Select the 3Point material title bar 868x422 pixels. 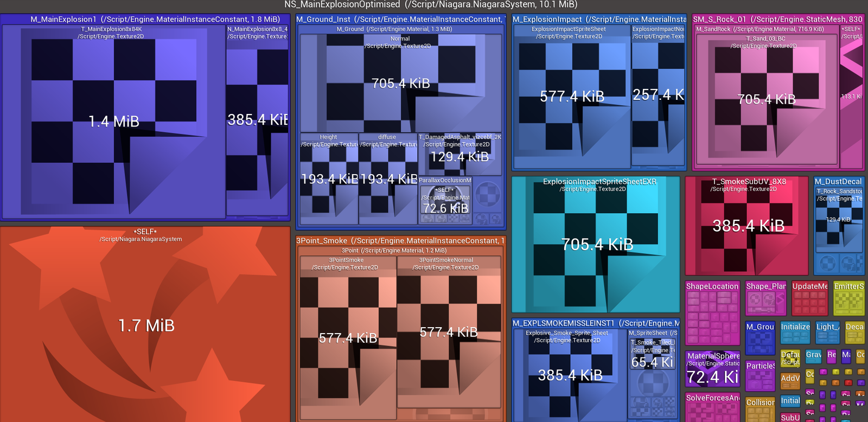click(x=394, y=251)
